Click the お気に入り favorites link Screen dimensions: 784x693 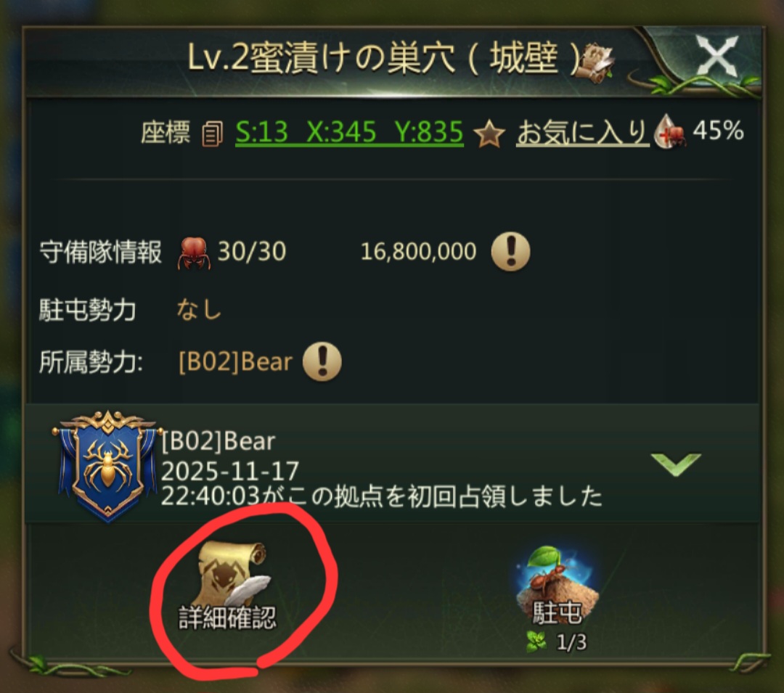point(582,133)
